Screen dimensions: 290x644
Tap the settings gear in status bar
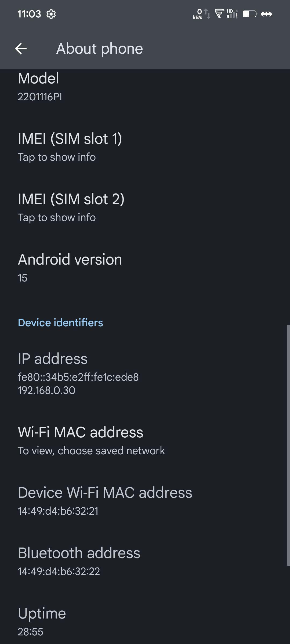coord(51,14)
